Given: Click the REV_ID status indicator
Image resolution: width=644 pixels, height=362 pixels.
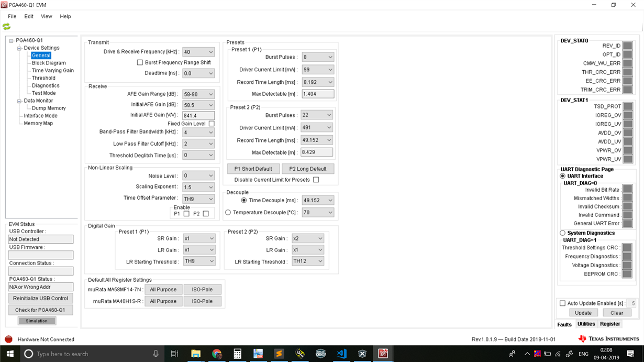Looking at the screenshot, I should click(x=627, y=46).
